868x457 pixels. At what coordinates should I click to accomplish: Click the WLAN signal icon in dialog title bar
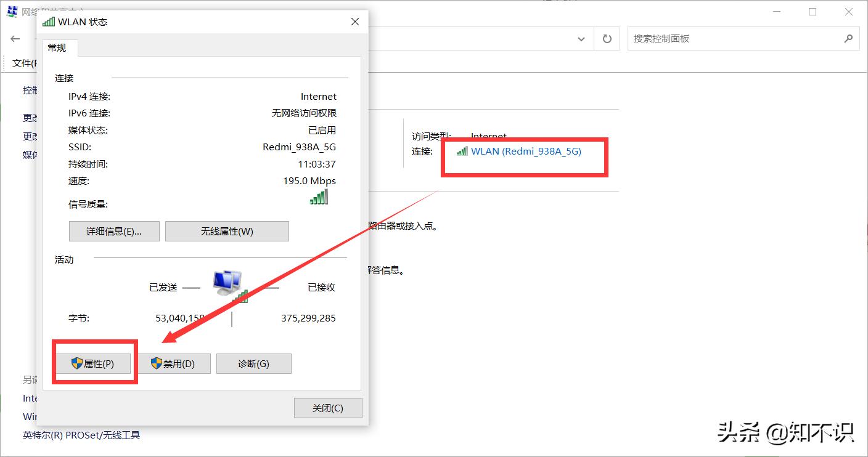click(x=49, y=21)
